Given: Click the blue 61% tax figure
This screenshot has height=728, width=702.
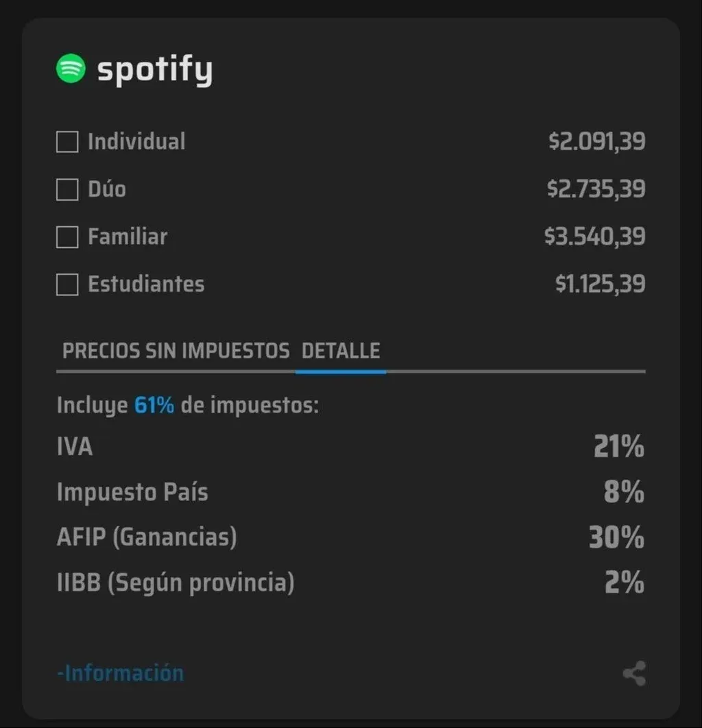Looking at the screenshot, I should [x=154, y=405].
